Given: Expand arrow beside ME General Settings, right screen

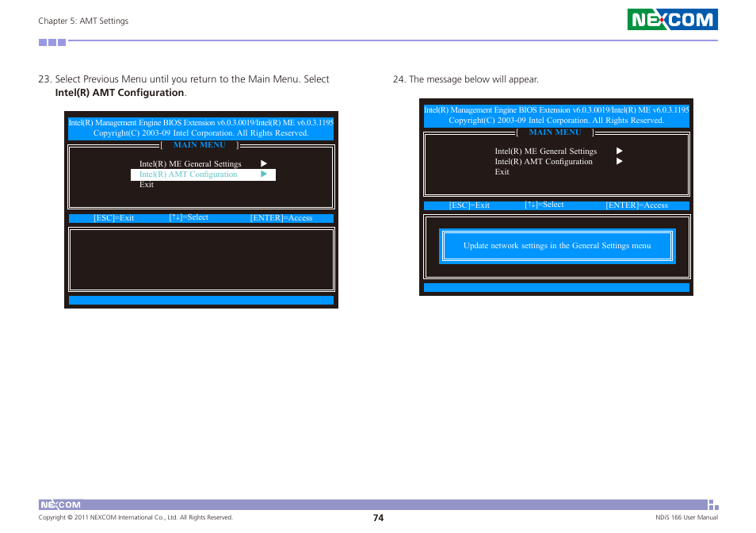Looking at the screenshot, I should (x=620, y=151).
